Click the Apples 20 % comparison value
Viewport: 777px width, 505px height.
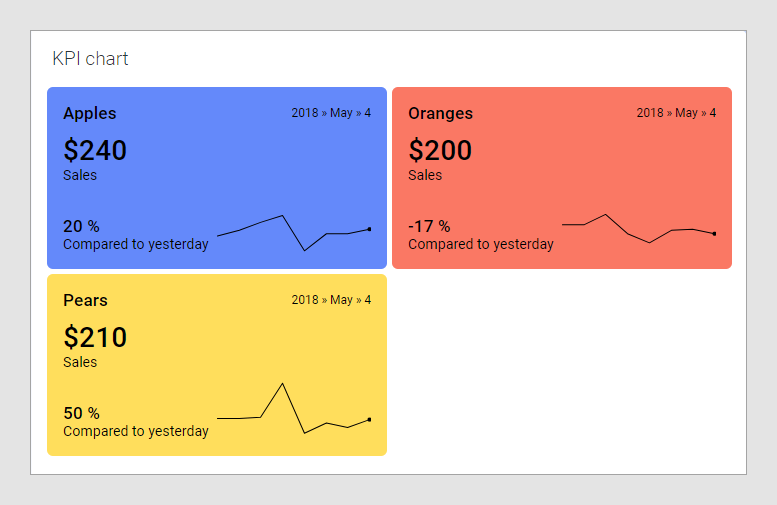click(x=81, y=226)
